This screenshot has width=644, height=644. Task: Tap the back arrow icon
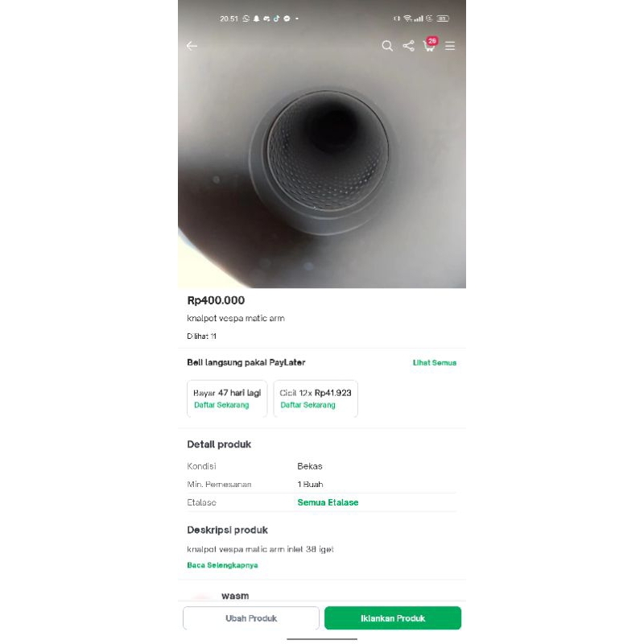(192, 46)
